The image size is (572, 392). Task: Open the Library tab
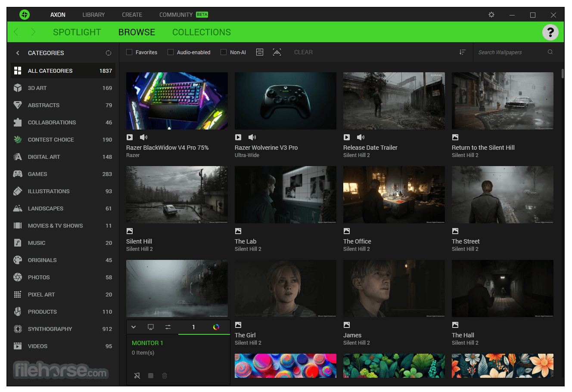(x=93, y=15)
